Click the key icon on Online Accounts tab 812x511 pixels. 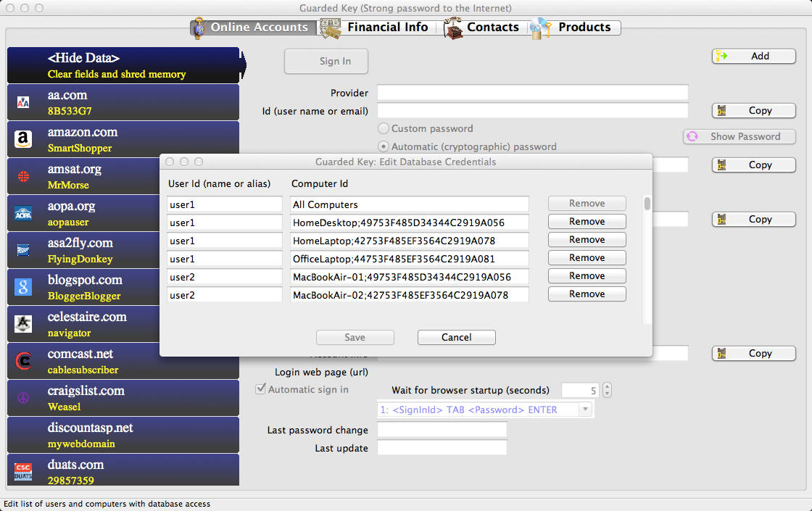(199, 28)
